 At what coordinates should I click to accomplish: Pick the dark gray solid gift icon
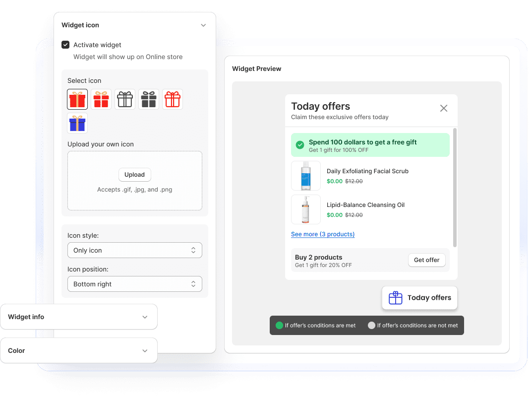coord(149,99)
